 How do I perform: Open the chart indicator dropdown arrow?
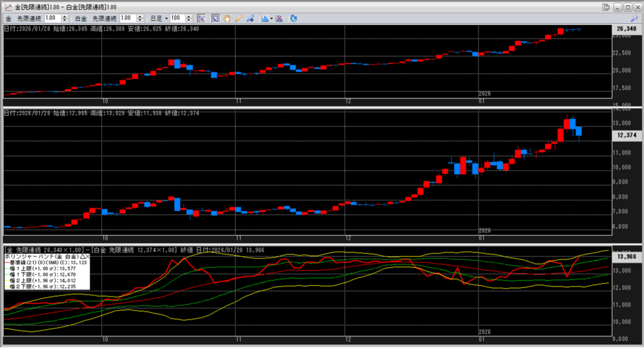(272, 19)
